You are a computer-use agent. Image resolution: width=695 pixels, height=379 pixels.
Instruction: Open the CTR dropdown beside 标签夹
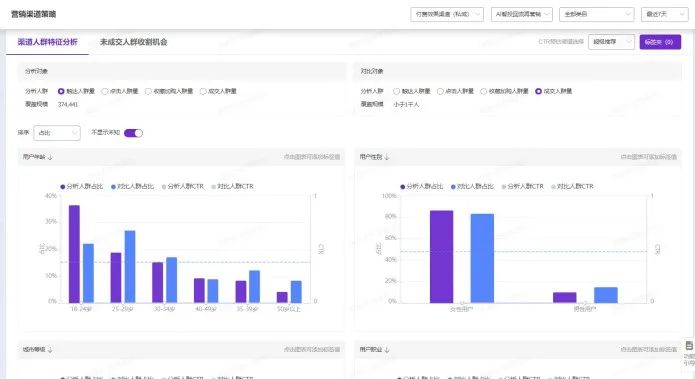pos(611,42)
